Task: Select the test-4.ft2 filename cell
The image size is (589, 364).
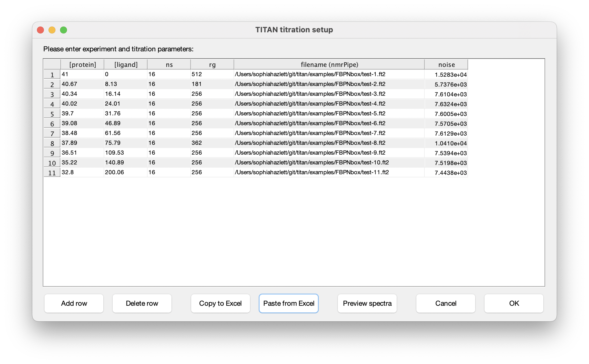Action: [x=329, y=104]
